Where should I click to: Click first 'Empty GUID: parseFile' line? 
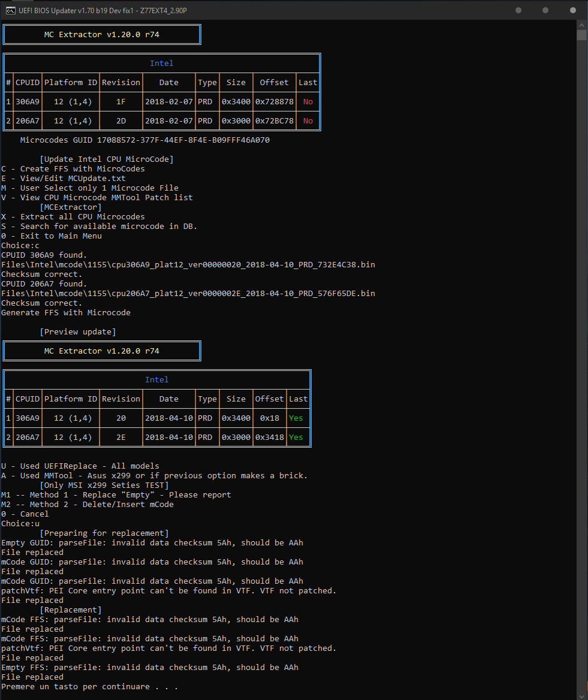click(152, 543)
